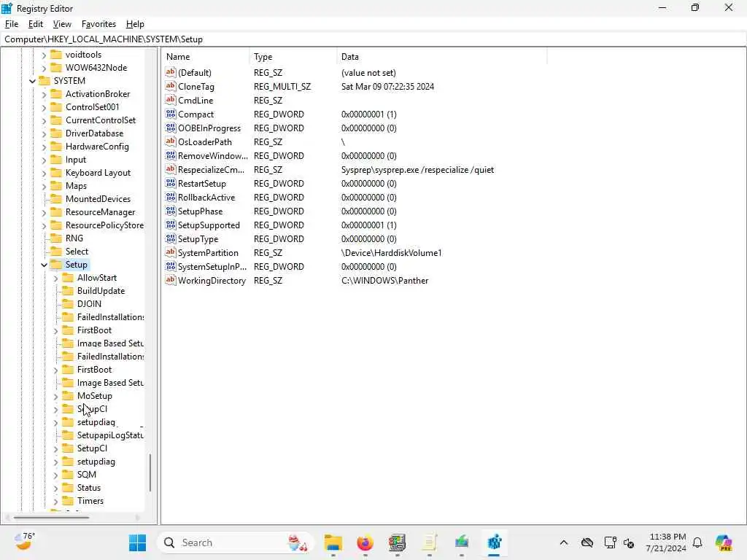Screen dimensions: 747x560
Task: Open the Favorites menu
Action: coord(98,24)
